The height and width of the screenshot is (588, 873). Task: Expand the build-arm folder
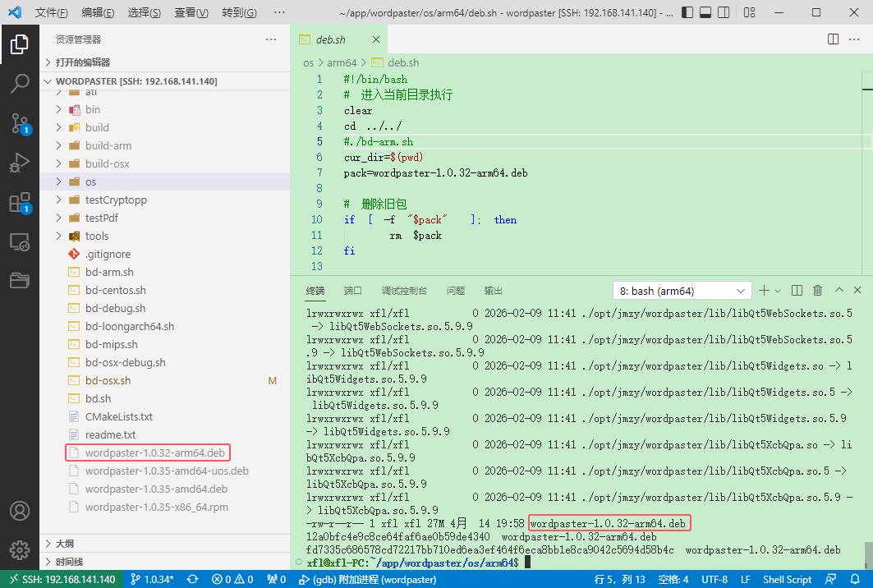pos(108,145)
